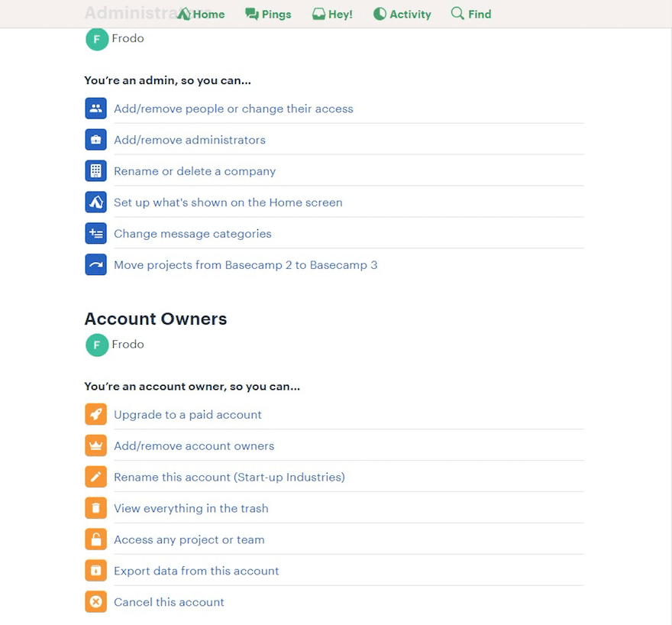Select Upgrade to a paid account
Screen dimensions: 672x625
(187, 415)
